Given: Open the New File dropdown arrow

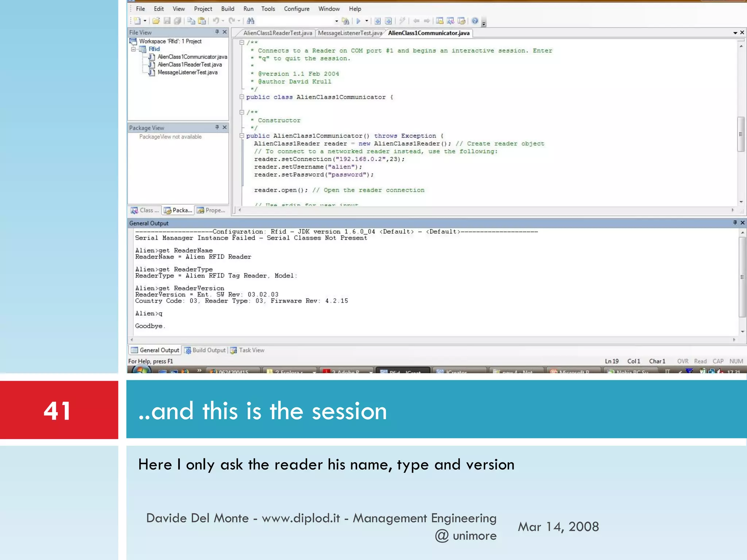Looking at the screenshot, I should (145, 21).
